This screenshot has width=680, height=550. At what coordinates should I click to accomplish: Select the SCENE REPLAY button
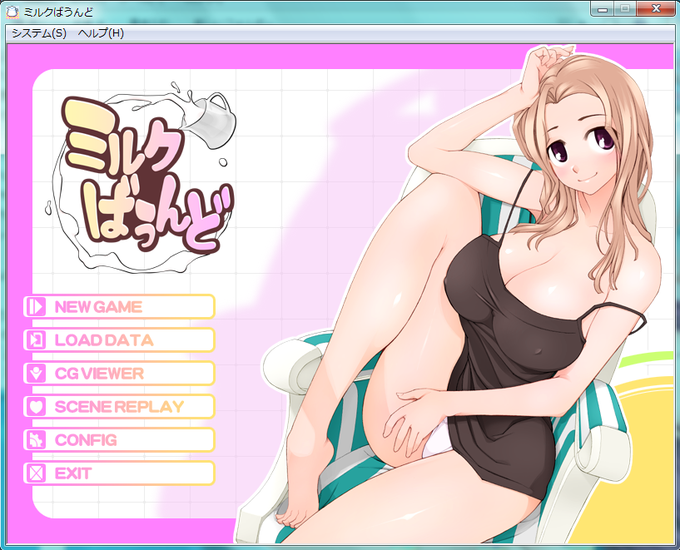point(119,406)
